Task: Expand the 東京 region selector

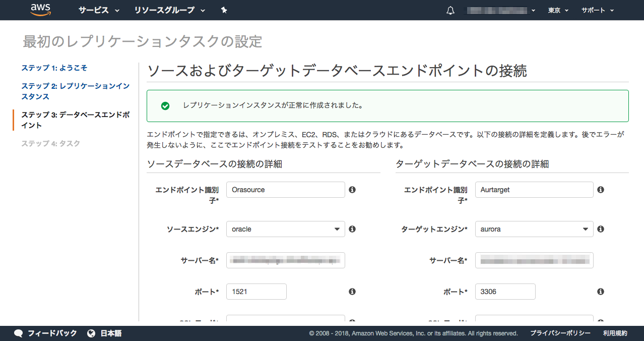Action: pos(558,10)
